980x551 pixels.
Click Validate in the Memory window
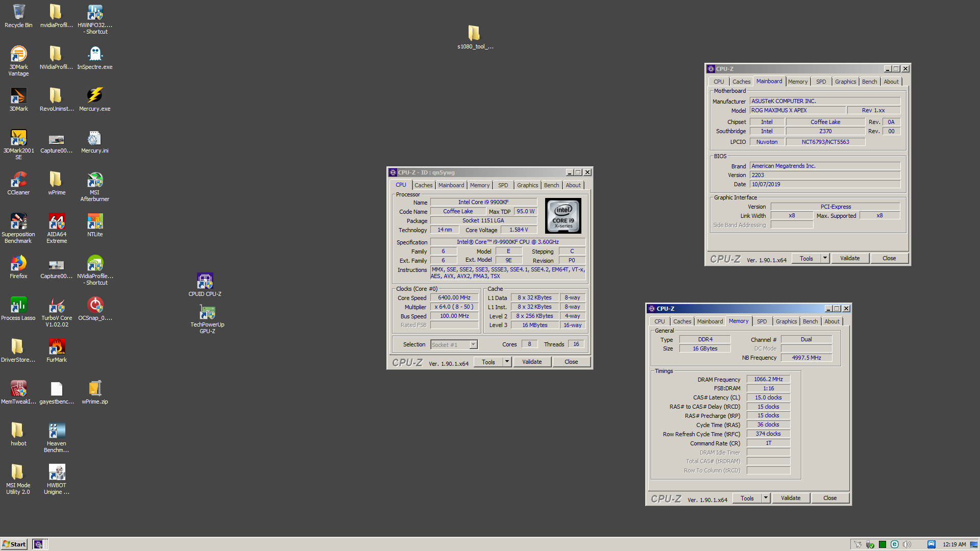[x=791, y=498]
